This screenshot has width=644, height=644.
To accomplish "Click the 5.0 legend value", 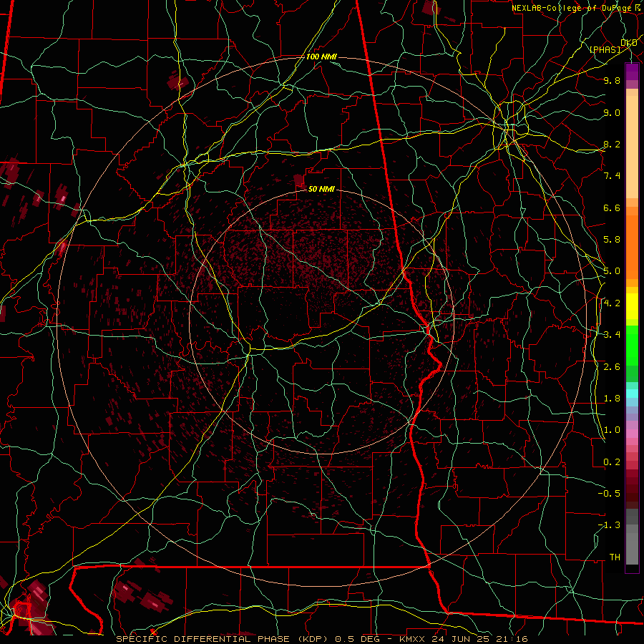I will (612, 271).
